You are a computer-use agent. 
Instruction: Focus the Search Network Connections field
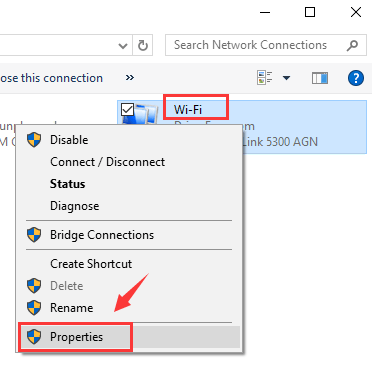pyautogui.click(x=266, y=45)
